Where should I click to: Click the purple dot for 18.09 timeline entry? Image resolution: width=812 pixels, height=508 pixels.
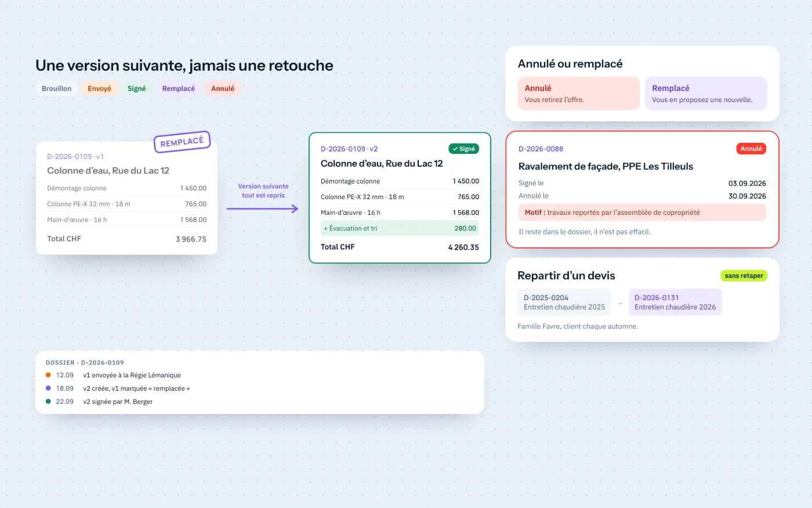[x=48, y=388]
